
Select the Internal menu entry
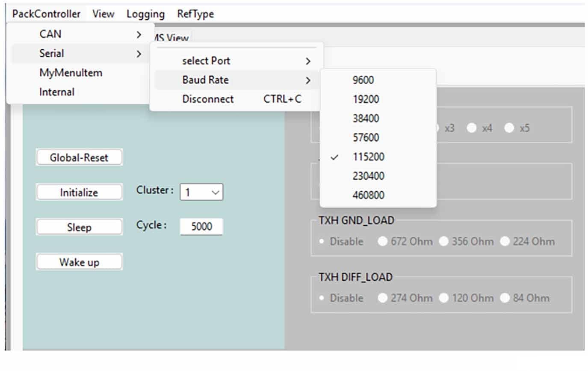[80, 92]
